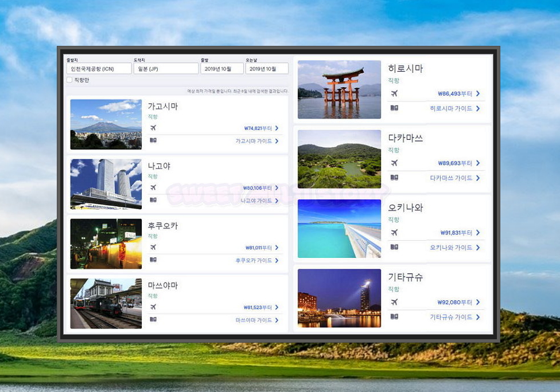The width and height of the screenshot is (560, 392).
Task: Expand the ₩80,106부터 price chevron
Action: (x=277, y=187)
